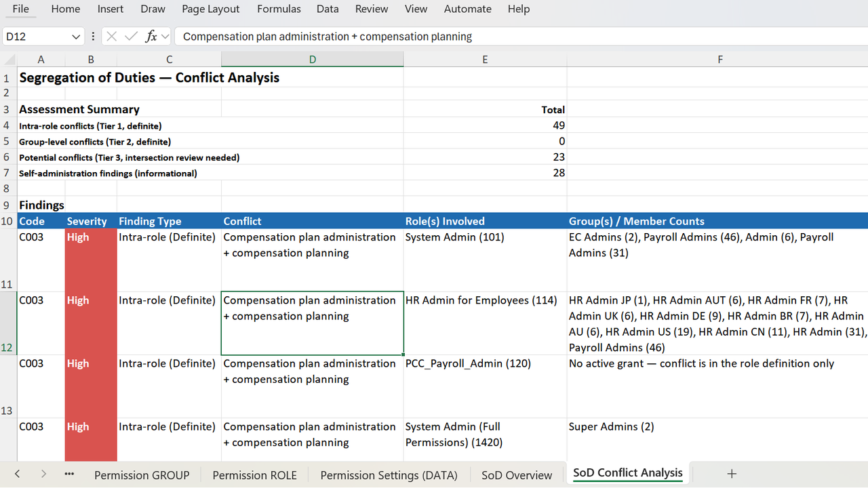
Task: Open the dropdown arrow beside the fx icon
Action: pos(165,37)
